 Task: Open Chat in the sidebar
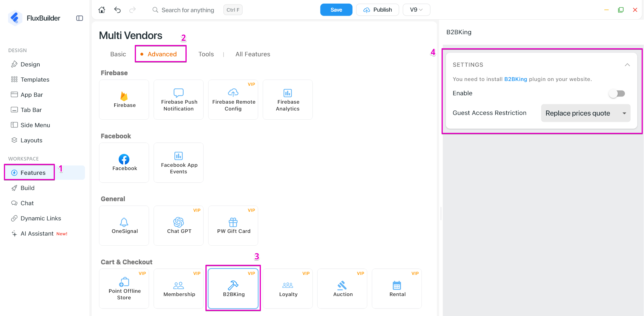click(45, 203)
